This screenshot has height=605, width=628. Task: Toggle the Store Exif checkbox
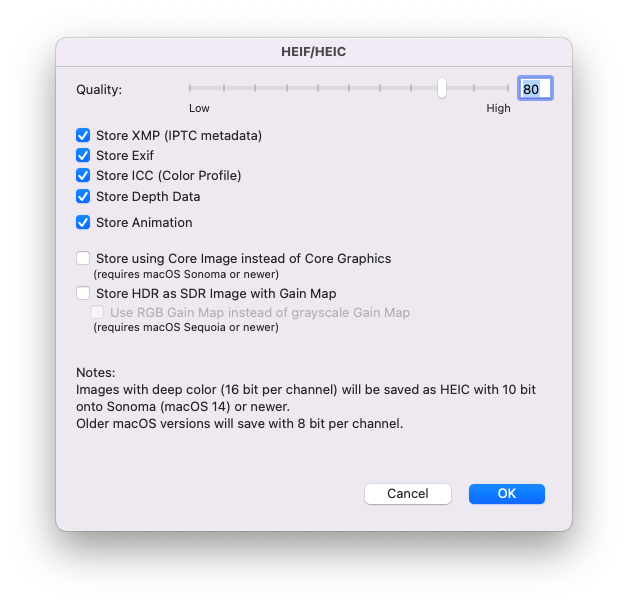[x=83, y=155]
